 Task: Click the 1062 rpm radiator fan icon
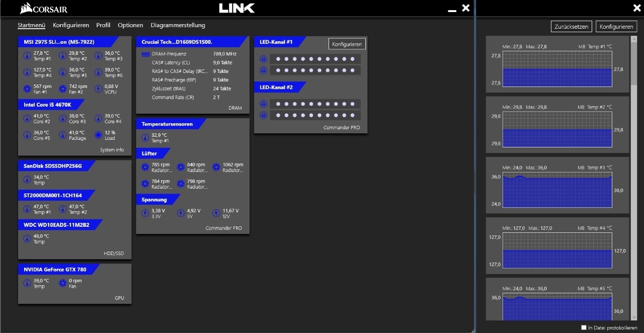click(216, 168)
